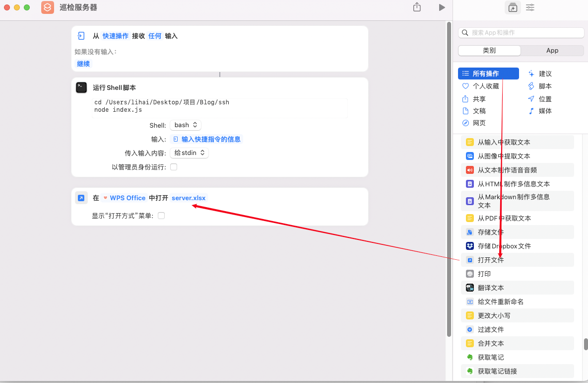The height and width of the screenshot is (383, 588).
Task: Select the 媒体 category
Action: point(540,111)
